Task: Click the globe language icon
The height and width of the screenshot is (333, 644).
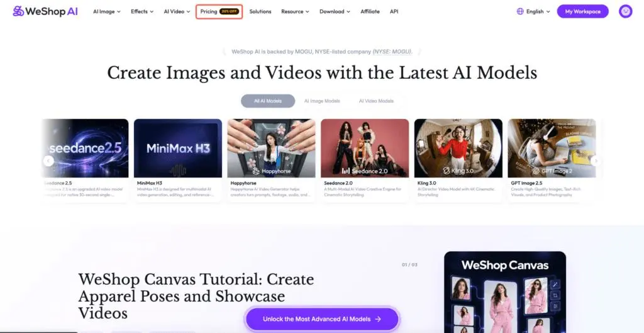Action: (520, 11)
